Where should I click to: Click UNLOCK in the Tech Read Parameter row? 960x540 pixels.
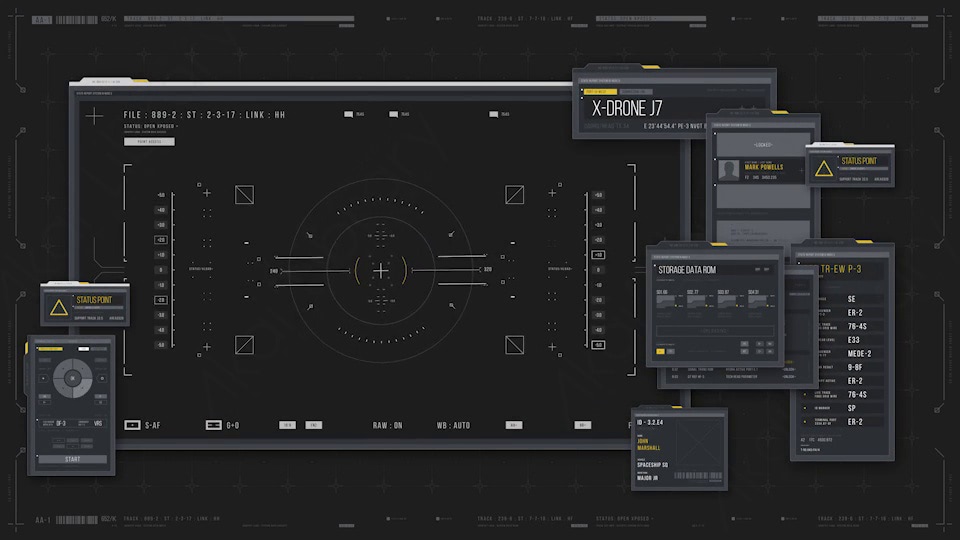(x=789, y=377)
